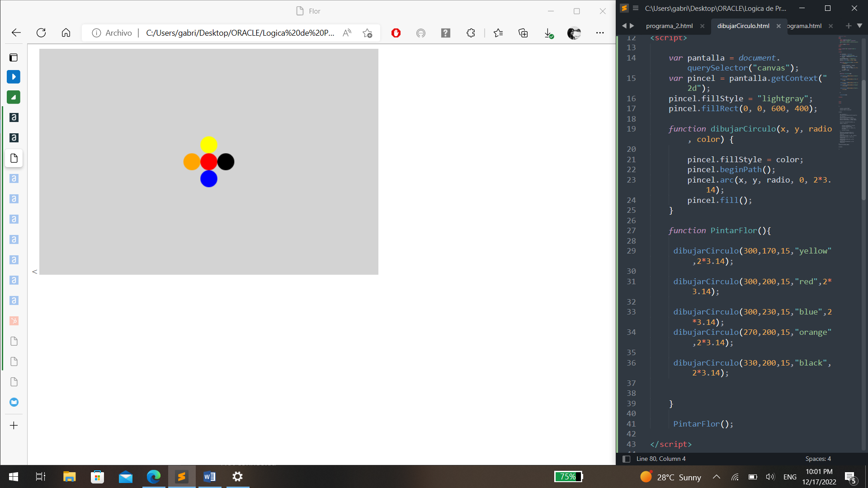The height and width of the screenshot is (488, 868).
Task: Switch to the orange HubSpot vertical tab
Action: pyautogui.click(x=14, y=321)
